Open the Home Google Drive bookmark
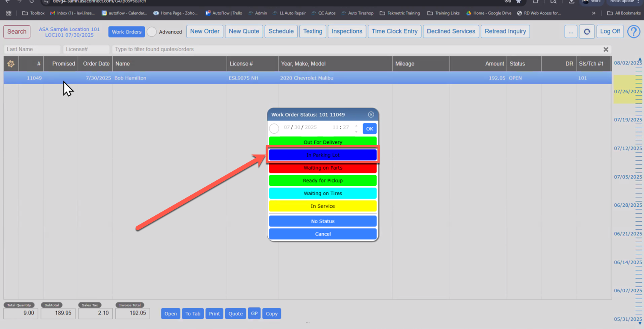 coord(489,13)
